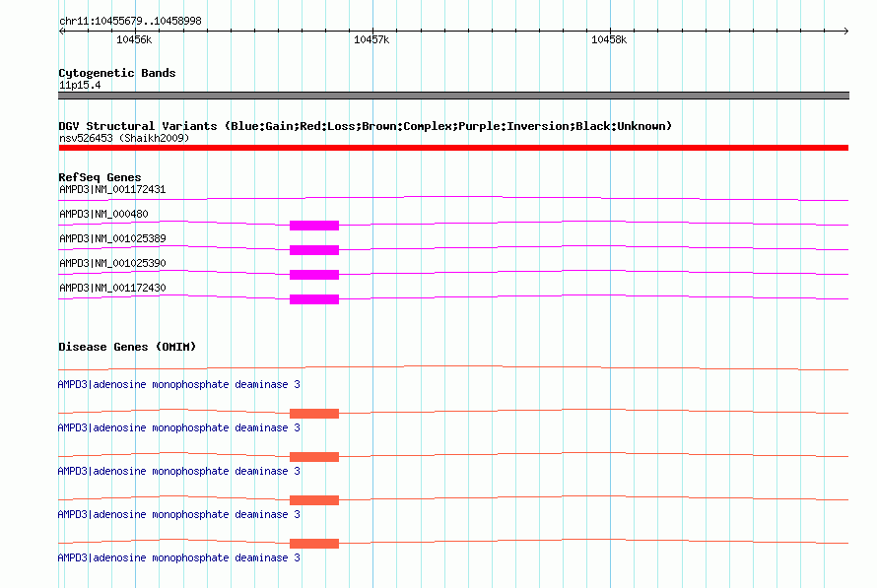Image resolution: width=877 pixels, height=588 pixels.
Task: Click the right arrow end of the ruler
Action: coord(846,32)
